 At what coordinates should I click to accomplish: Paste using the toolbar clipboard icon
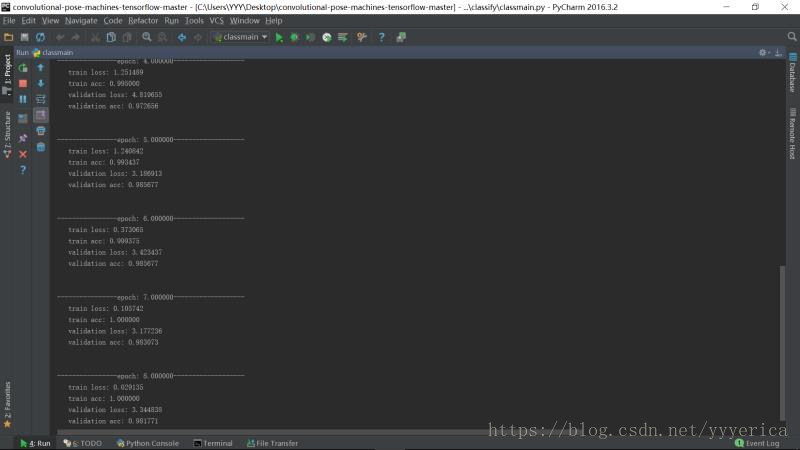[127, 37]
